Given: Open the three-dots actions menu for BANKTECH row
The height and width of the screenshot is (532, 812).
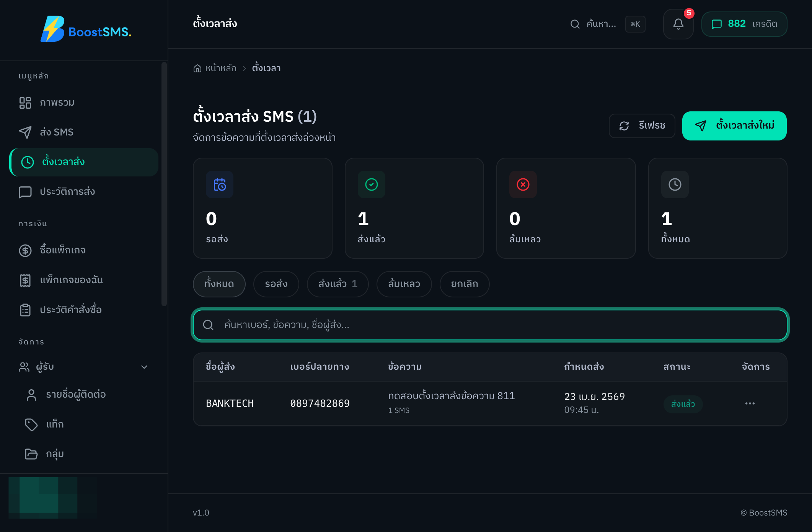Looking at the screenshot, I should coord(750,403).
